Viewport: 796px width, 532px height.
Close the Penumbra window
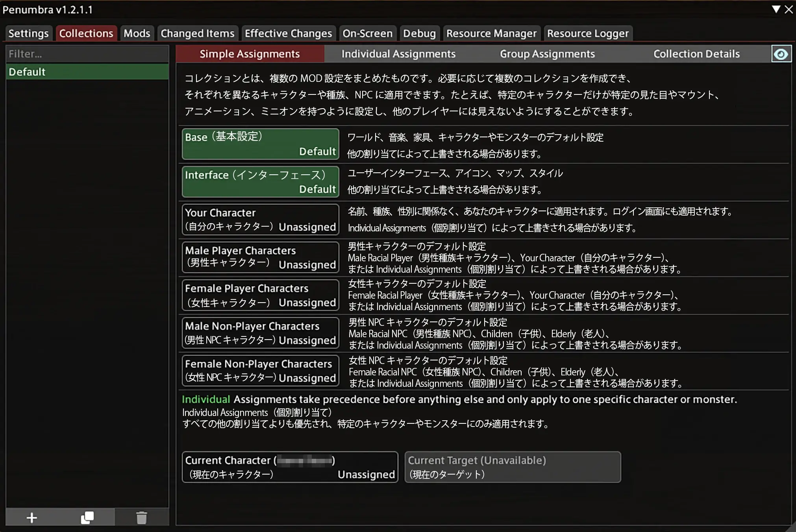(789, 9)
